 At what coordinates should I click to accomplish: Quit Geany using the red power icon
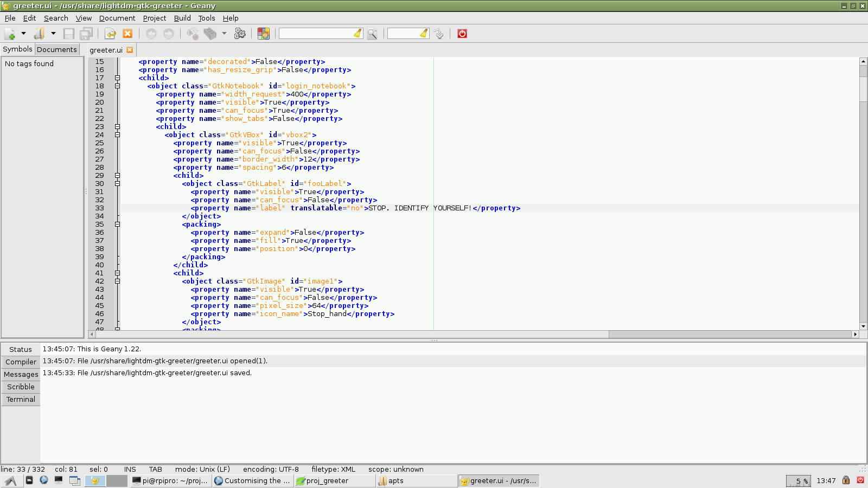click(x=462, y=34)
